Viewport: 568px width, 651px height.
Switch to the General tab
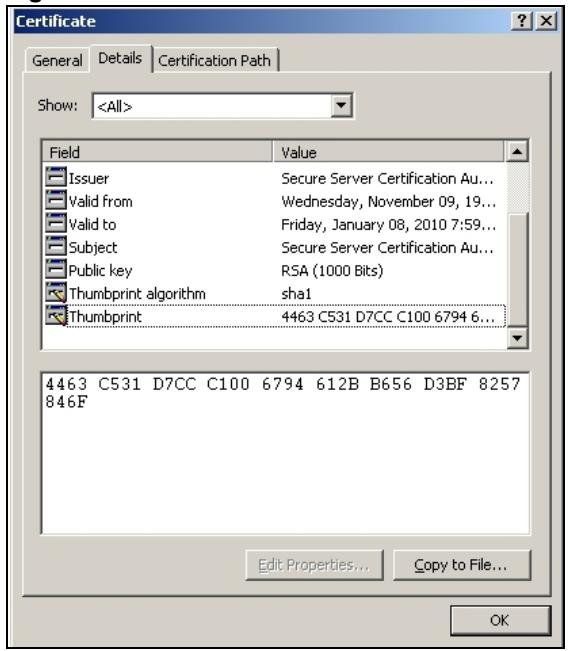pos(57,61)
